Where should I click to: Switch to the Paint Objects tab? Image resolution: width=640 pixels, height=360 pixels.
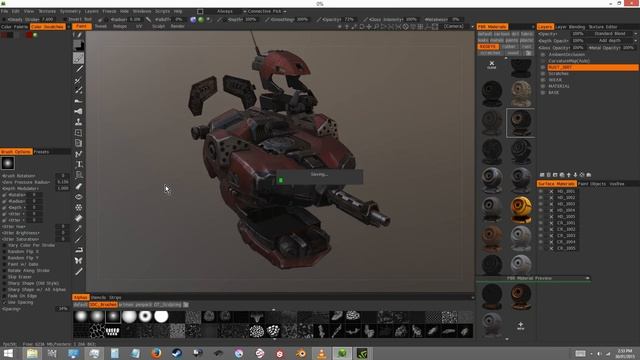coord(592,184)
